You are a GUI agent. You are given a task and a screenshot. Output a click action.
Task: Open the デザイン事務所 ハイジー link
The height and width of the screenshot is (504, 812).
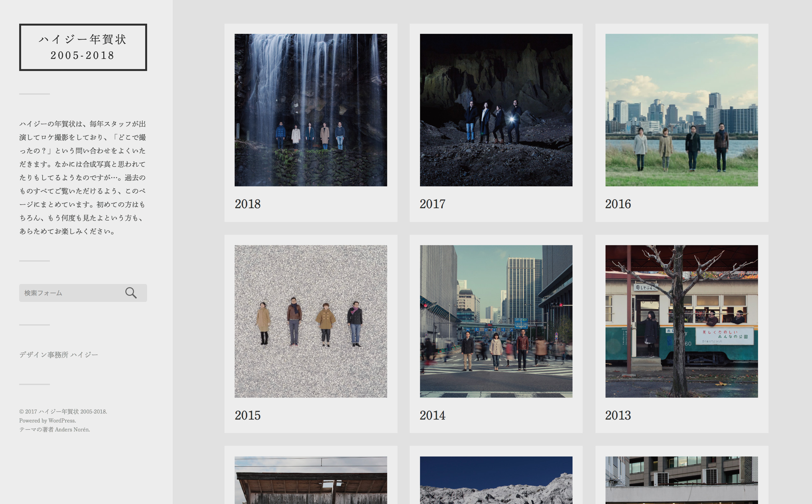click(x=59, y=355)
